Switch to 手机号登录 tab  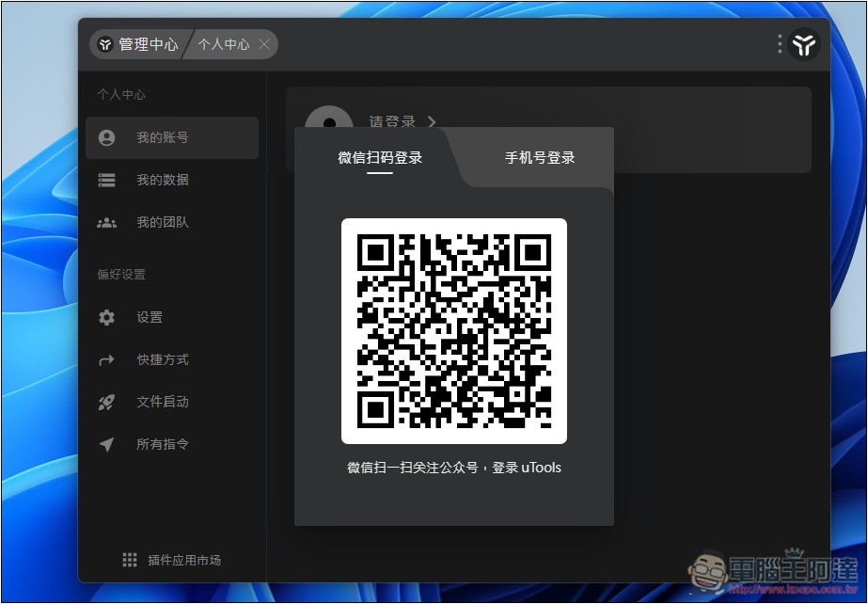[539, 158]
